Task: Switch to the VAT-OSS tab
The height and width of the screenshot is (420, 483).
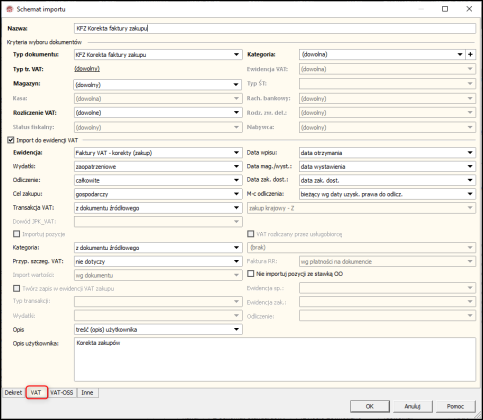Action: [x=62, y=393]
